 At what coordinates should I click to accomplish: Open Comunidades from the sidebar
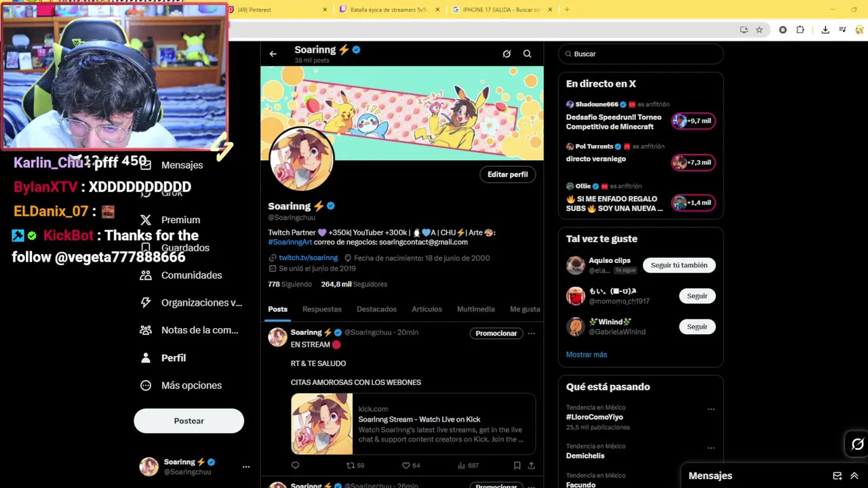(182, 275)
